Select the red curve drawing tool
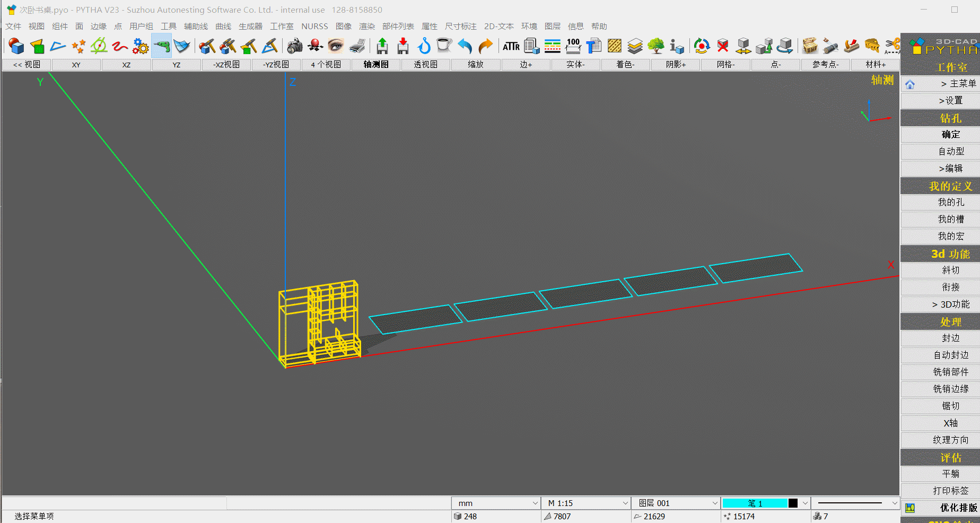This screenshot has height=523, width=980. pyautogui.click(x=120, y=46)
